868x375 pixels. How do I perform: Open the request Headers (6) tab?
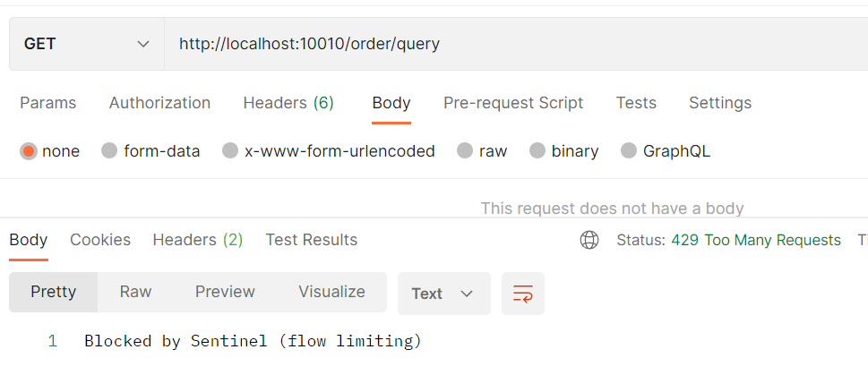pyautogui.click(x=288, y=103)
